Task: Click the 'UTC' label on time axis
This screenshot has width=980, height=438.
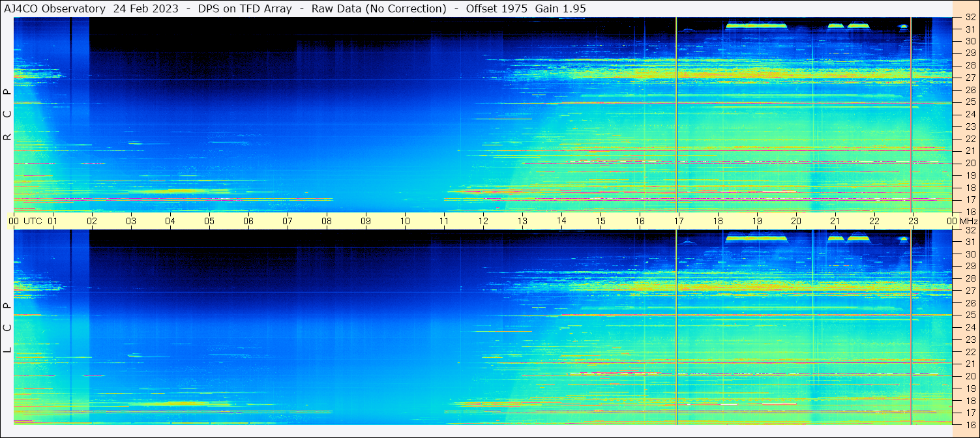Action: [33, 221]
